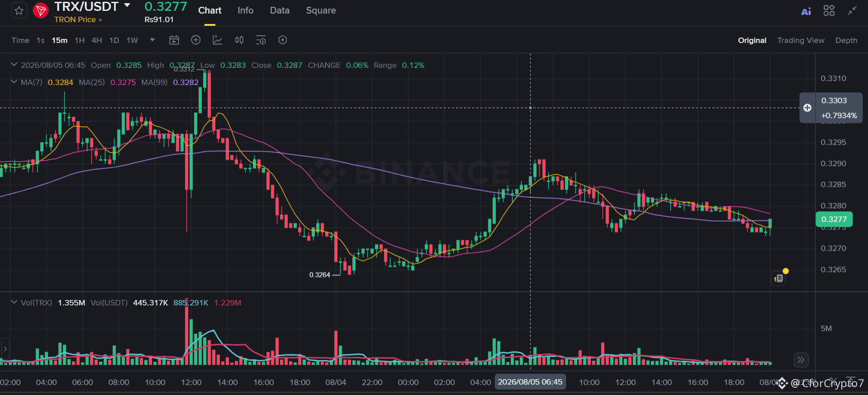Collapse the MA indicator row chevron
The image size is (868, 395).
[14, 82]
